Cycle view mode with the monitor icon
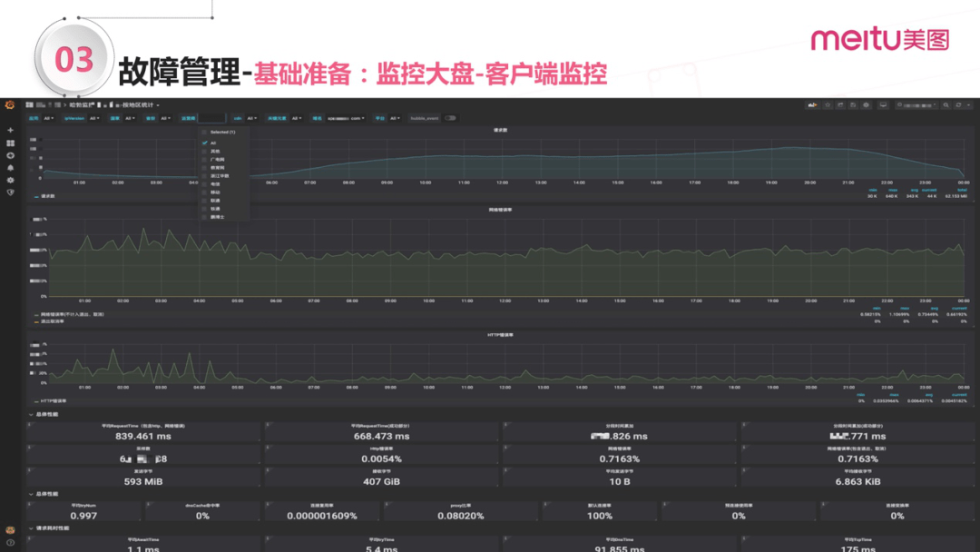The image size is (980, 552). coord(883,105)
